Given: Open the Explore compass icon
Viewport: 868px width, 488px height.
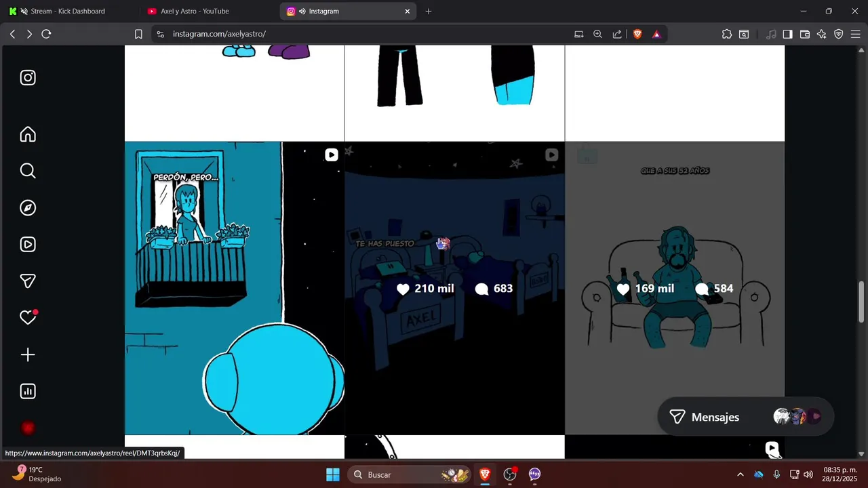Looking at the screenshot, I should pos(28,208).
